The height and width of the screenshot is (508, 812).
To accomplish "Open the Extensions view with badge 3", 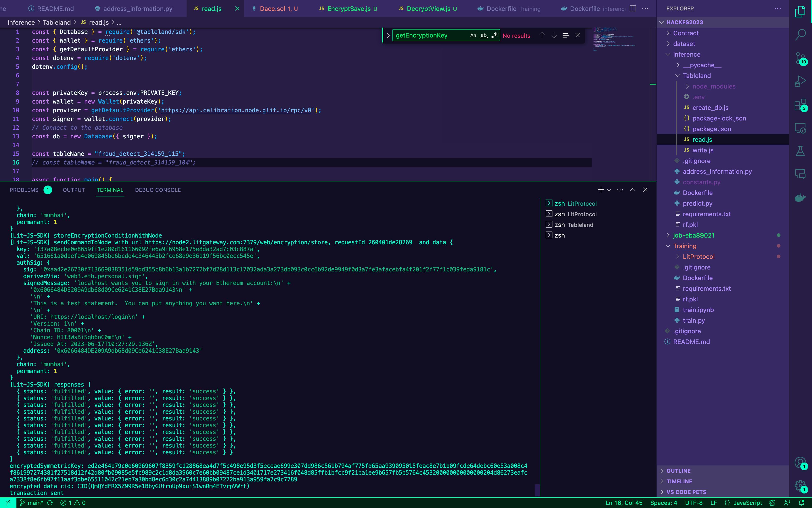I will (800, 105).
